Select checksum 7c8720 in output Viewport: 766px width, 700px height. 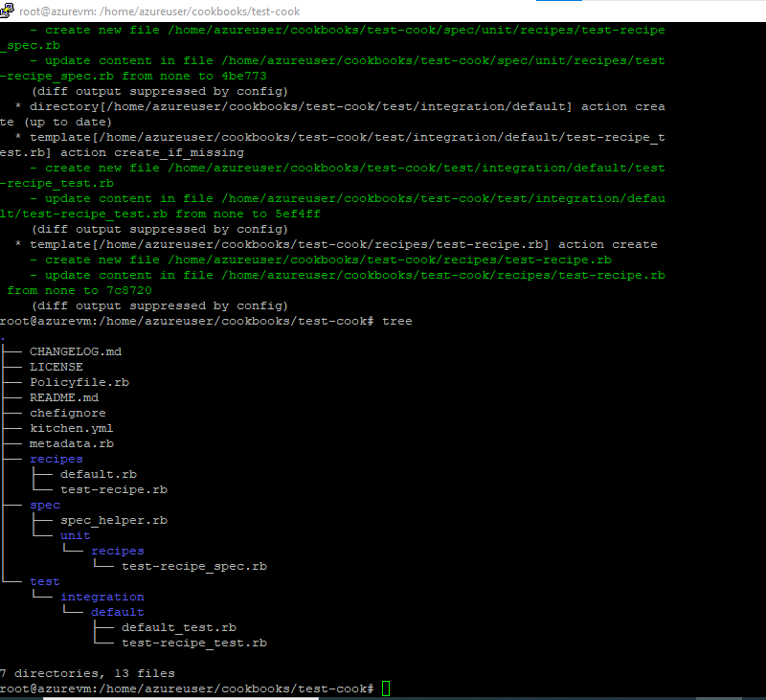click(129, 290)
